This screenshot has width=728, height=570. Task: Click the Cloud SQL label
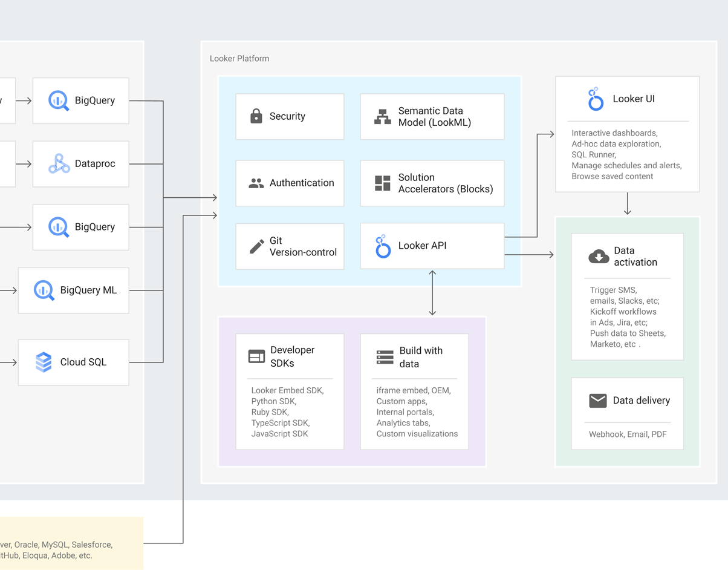(83, 362)
